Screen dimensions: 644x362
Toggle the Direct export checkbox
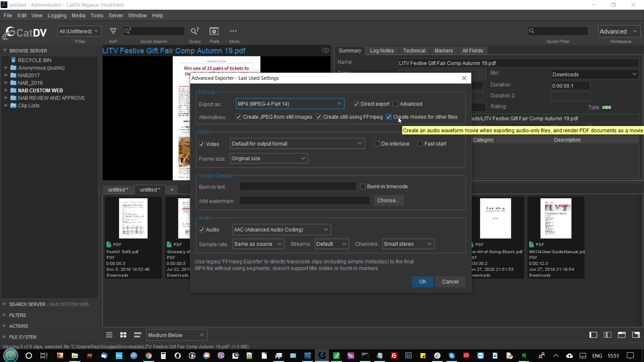tap(357, 104)
